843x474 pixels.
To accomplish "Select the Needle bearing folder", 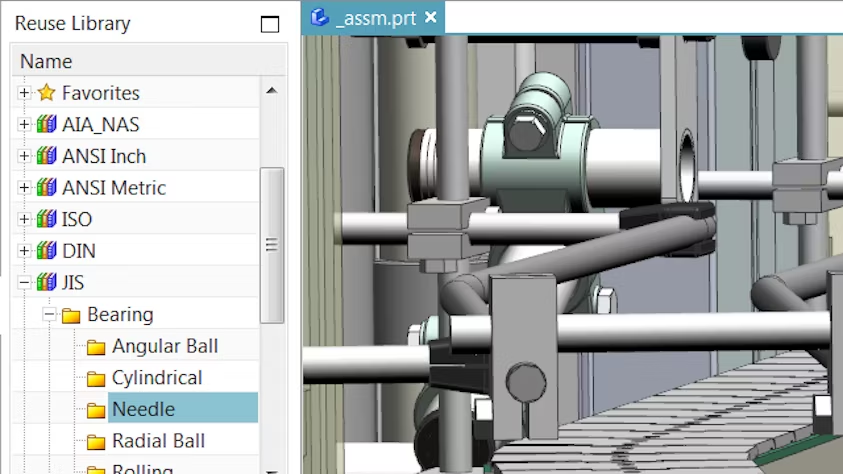I will (x=143, y=409).
